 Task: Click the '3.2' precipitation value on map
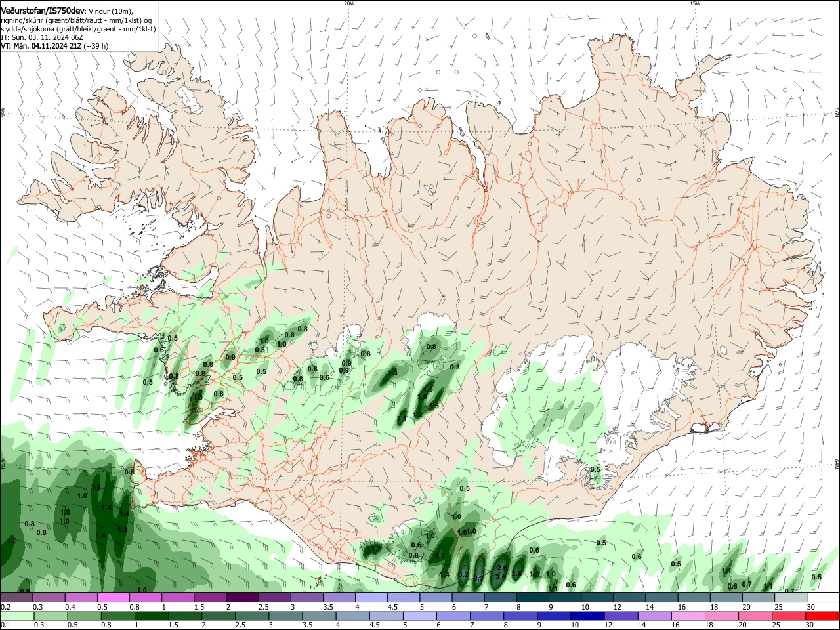(463, 574)
